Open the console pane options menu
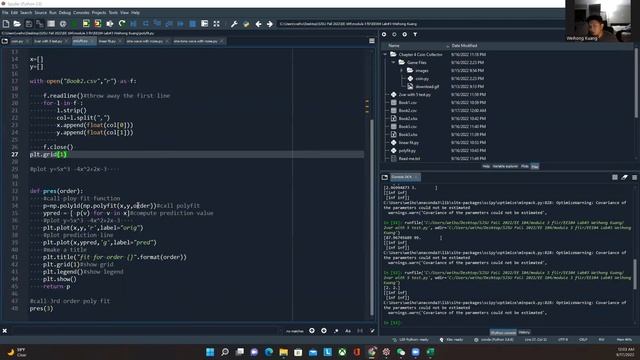Screen dimensions: 640x360 (x=634, y=177)
